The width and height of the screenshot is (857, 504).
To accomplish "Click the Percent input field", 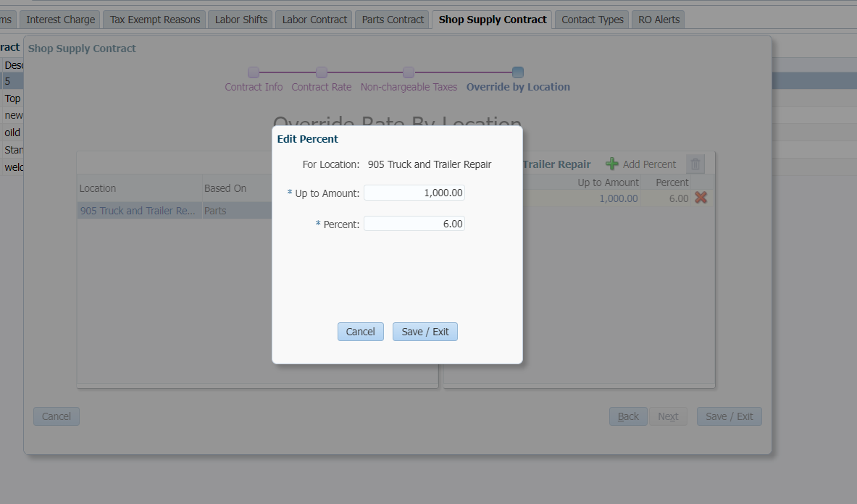I will (x=414, y=224).
